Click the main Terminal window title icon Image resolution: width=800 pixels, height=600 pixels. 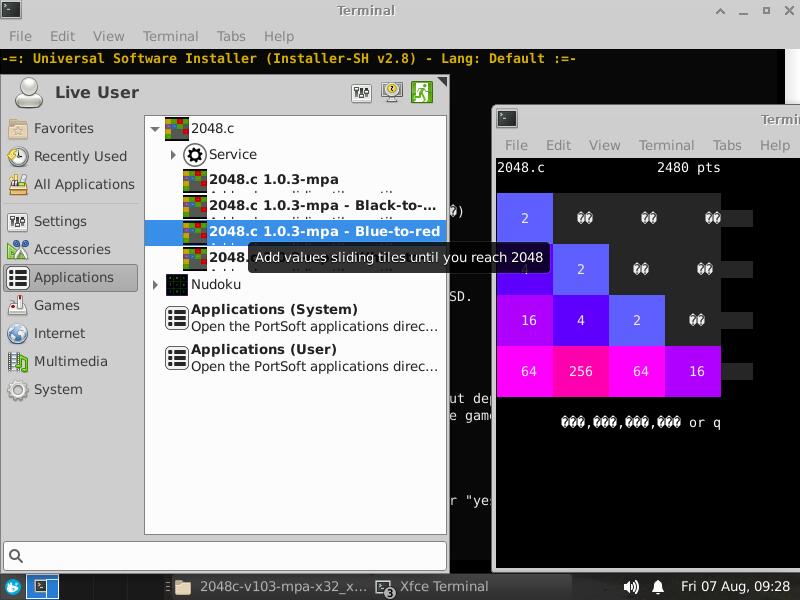pos(11,10)
